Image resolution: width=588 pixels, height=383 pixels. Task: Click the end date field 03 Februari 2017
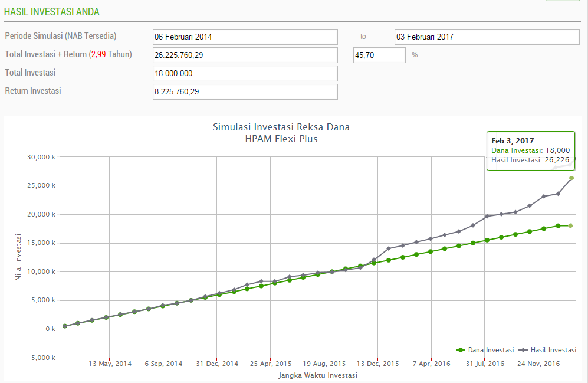point(487,37)
